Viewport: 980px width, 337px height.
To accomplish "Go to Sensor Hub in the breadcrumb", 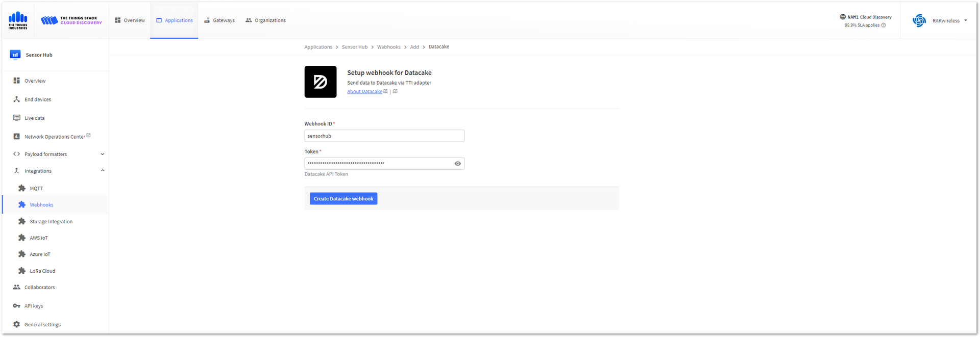I will (355, 47).
